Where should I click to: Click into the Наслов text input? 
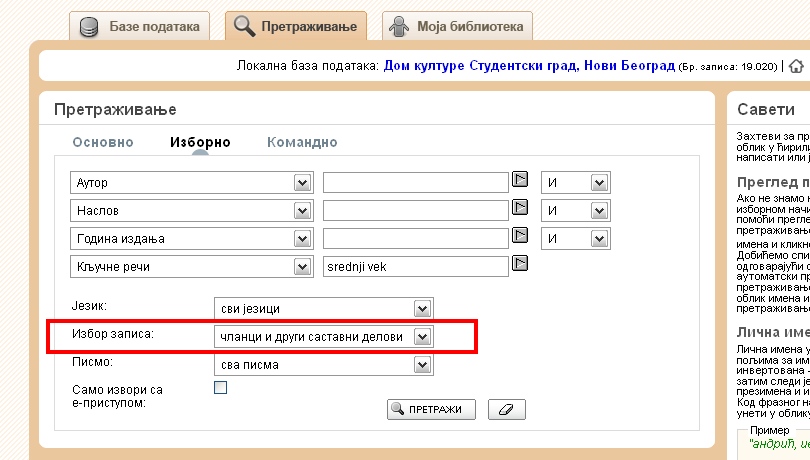pyautogui.click(x=416, y=210)
